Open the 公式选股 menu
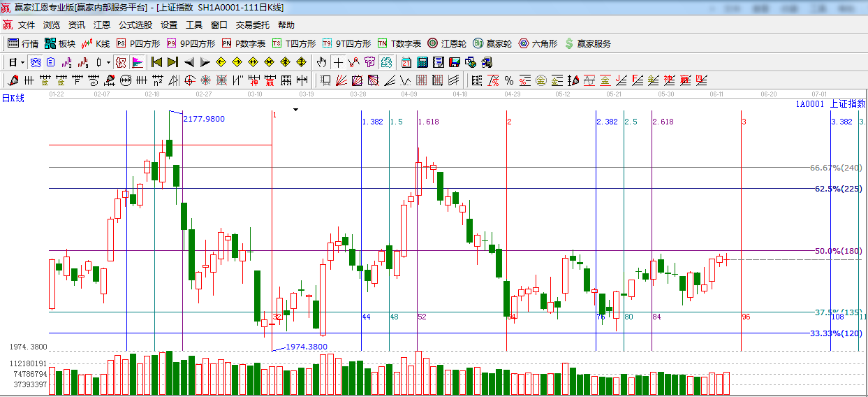 point(135,25)
